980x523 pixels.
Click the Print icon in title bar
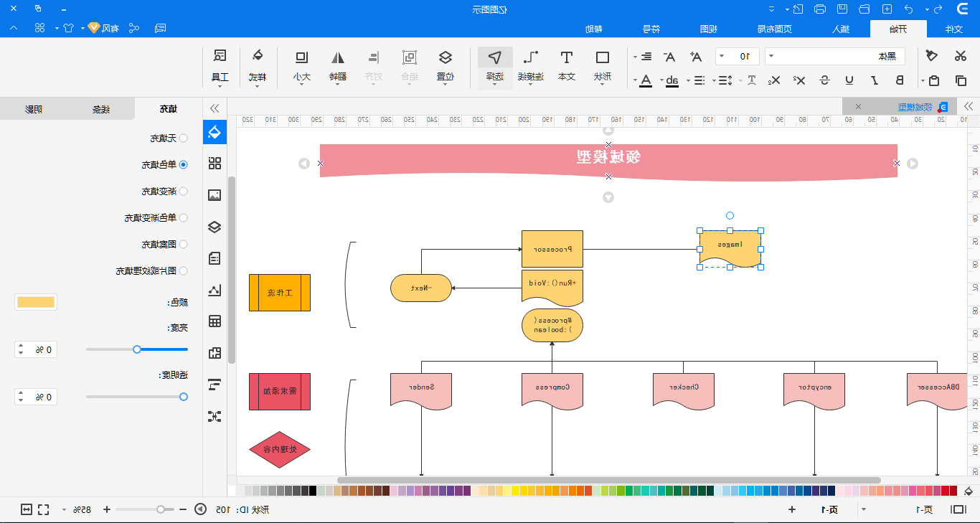tap(820, 9)
